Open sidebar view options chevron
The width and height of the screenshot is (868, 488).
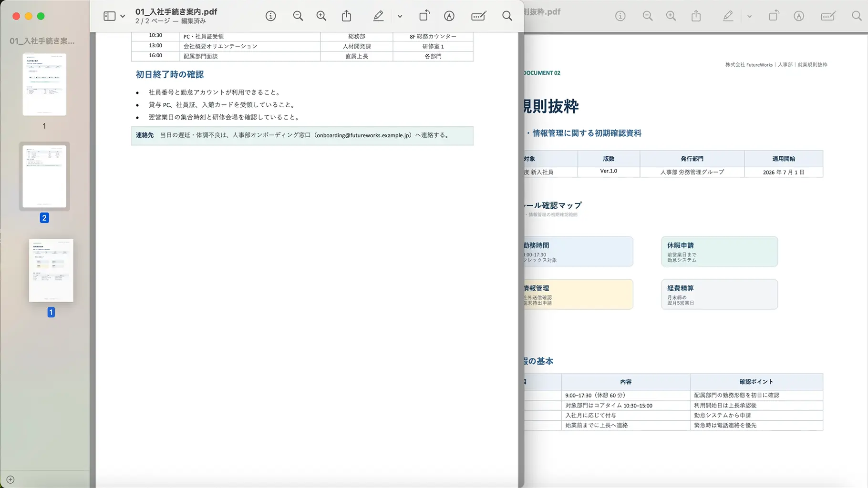click(123, 16)
